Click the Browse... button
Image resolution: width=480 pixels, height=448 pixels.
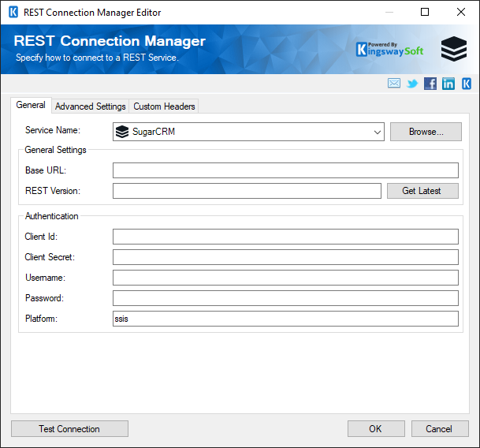(426, 132)
